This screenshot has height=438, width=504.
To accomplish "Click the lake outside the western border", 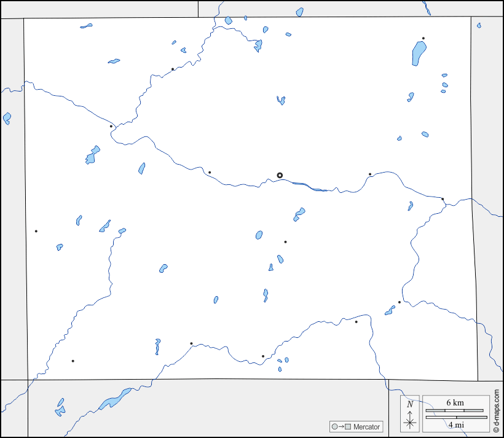I will click(7, 117).
